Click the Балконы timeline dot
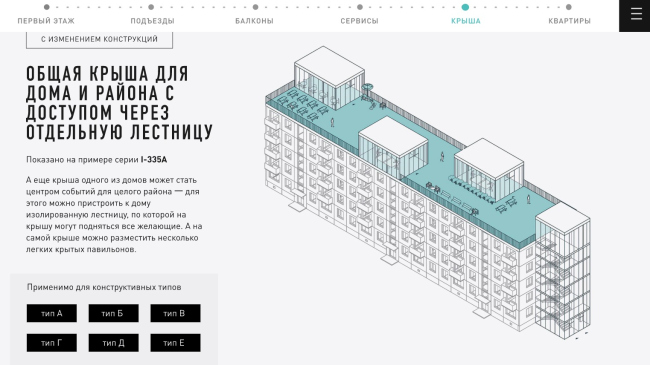Viewport: 650px width, 365px height. [x=255, y=7]
